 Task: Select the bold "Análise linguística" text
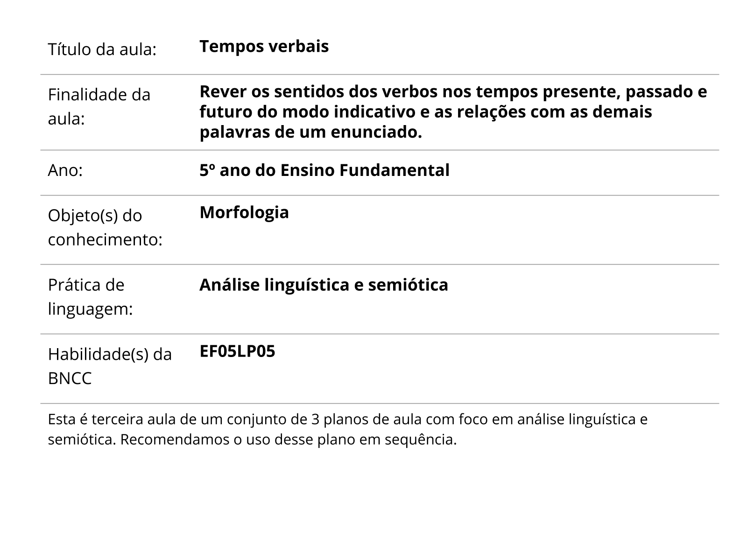[x=274, y=285]
